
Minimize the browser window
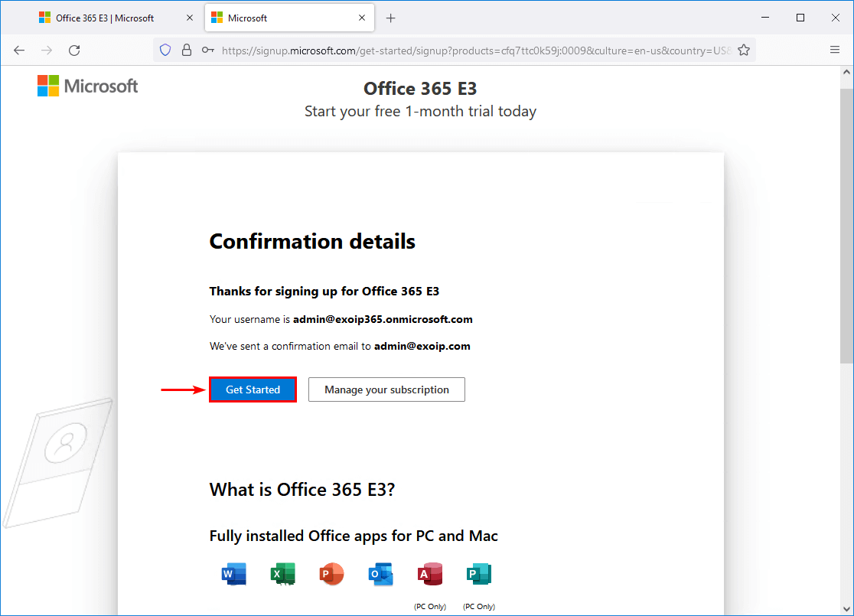point(765,18)
